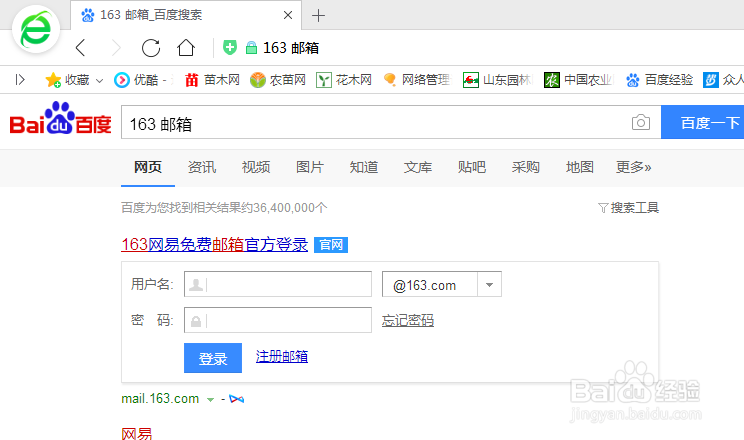
Task: Click the 收藏 star bookmark icon
Action: [x=53, y=80]
